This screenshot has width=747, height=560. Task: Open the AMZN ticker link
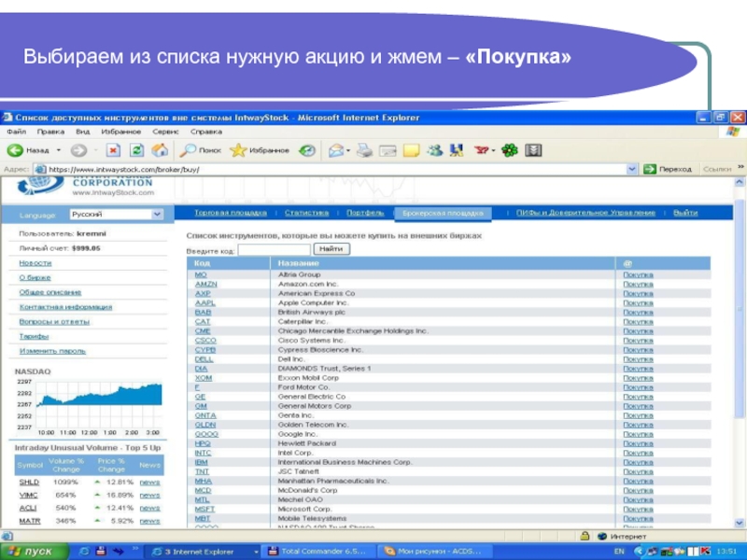point(205,284)
